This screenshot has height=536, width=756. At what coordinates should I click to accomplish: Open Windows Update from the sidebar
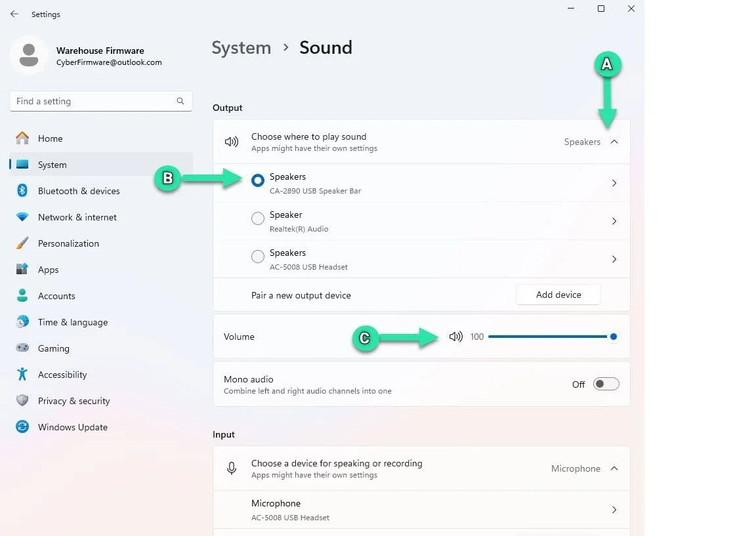[x=72, y=427]
